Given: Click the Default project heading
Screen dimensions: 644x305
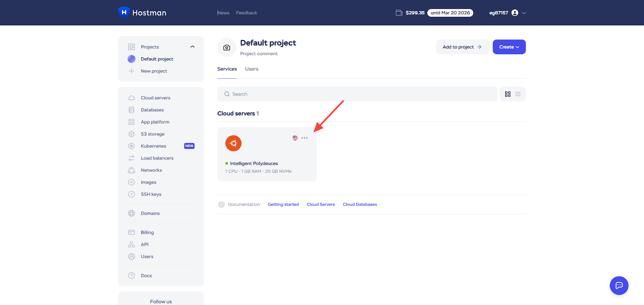Looking at the screenshot, I should click(268, 43).
